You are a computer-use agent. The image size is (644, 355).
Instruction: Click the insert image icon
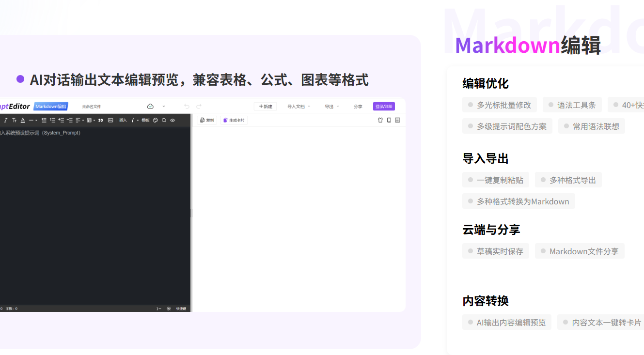click(x=110, y=120)
